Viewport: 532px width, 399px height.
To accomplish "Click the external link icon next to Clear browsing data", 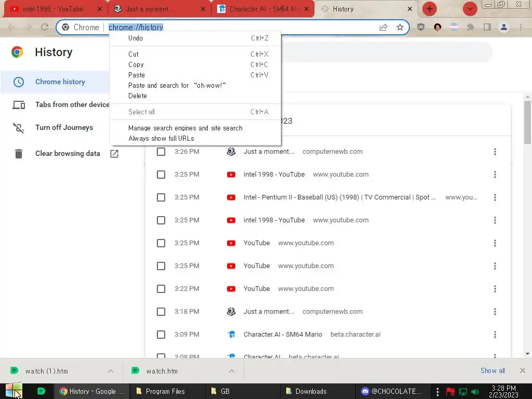I will [x=114, y=154].
